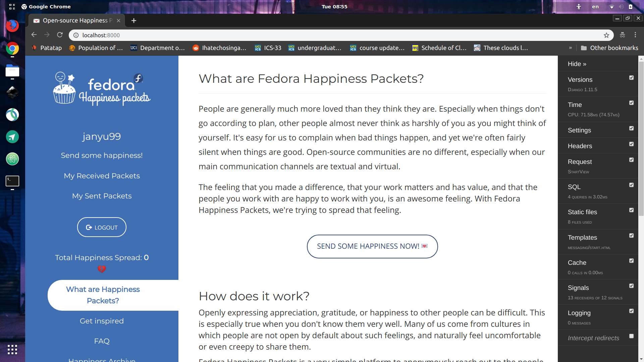Open the janyu99 username link
Screen dimensions: 644x362
point(102,136)
